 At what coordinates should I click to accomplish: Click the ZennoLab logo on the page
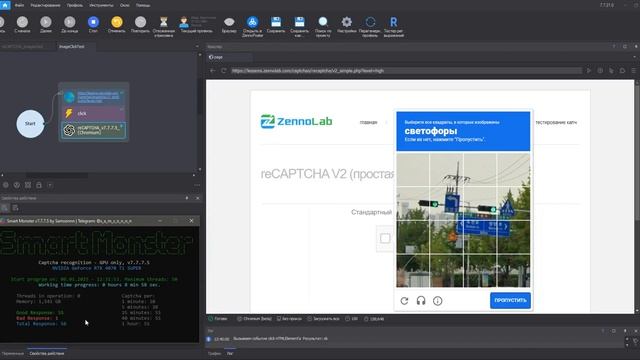pos(296,121)
